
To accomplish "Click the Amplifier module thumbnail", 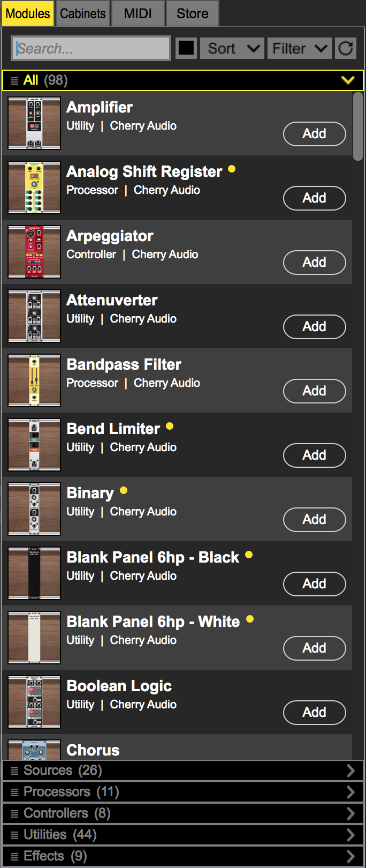I will pos(34,123).
